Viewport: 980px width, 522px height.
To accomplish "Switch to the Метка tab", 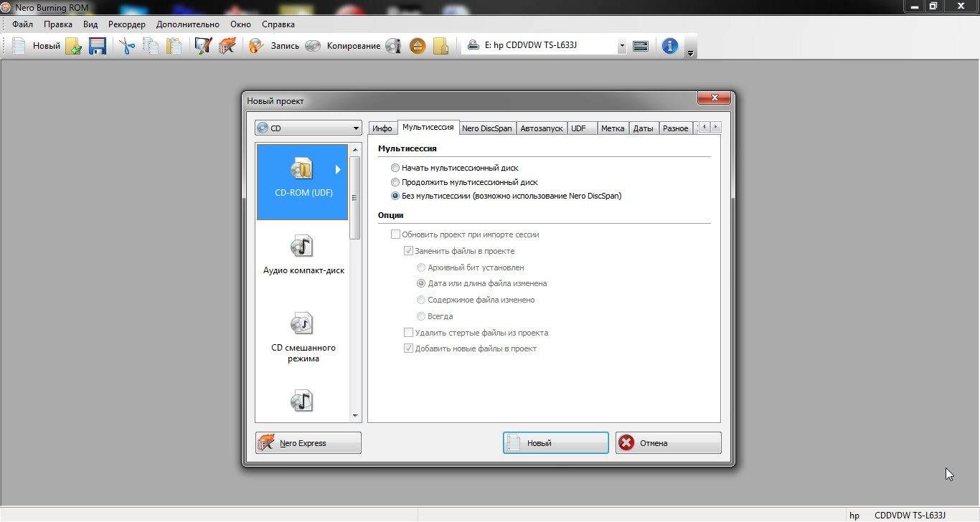I will pyautogui.click(x=613, y=128).
